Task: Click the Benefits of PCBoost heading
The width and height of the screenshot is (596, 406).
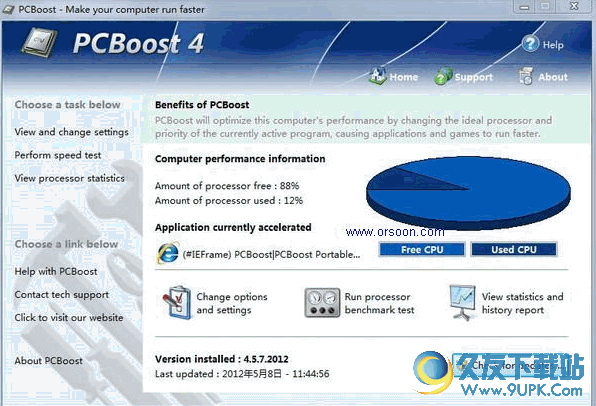Action: click(x=202, y=105)
